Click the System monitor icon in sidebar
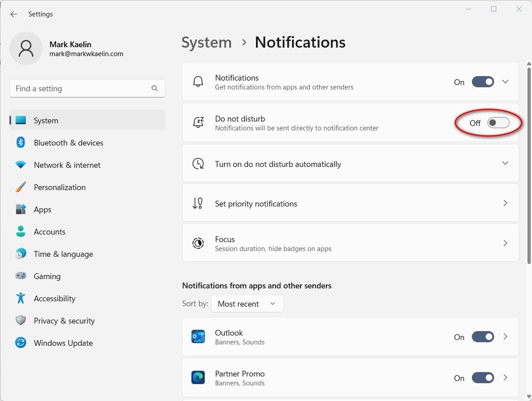 21,120
